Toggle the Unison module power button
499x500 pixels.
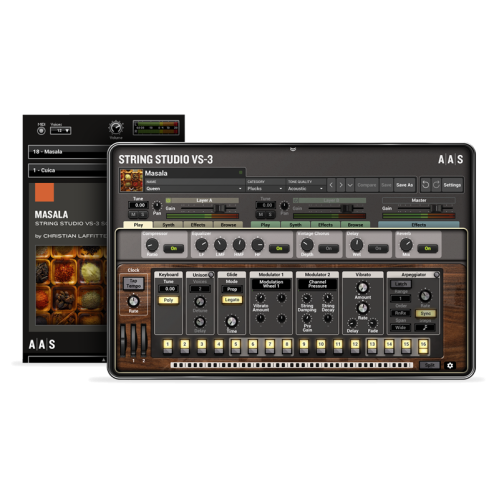pyautogui.click(x=211, y=275)
